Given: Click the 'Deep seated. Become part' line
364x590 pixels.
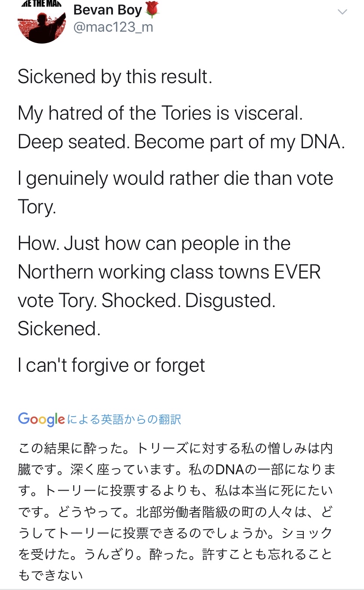Looking at the screenshot, I should point(181,142).
